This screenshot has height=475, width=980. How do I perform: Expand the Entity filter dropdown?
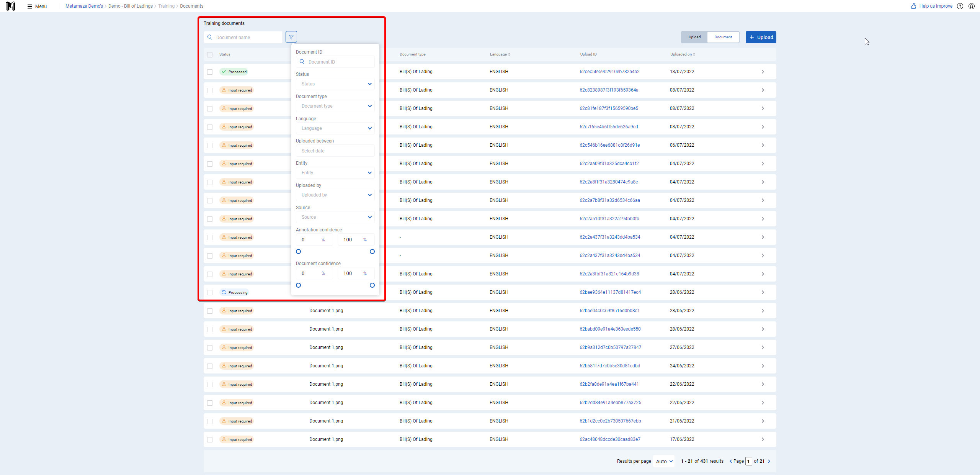tap(335, 173)
